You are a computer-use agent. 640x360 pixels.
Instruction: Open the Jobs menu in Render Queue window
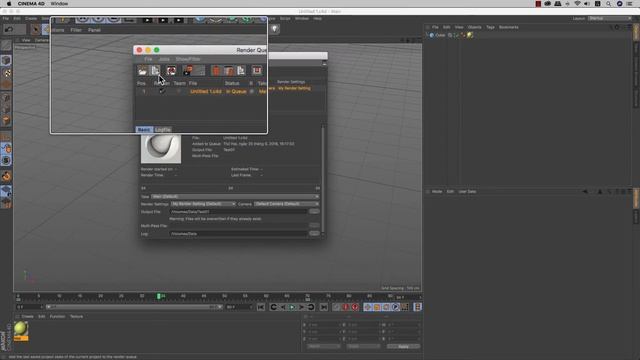tap(164, 59)
